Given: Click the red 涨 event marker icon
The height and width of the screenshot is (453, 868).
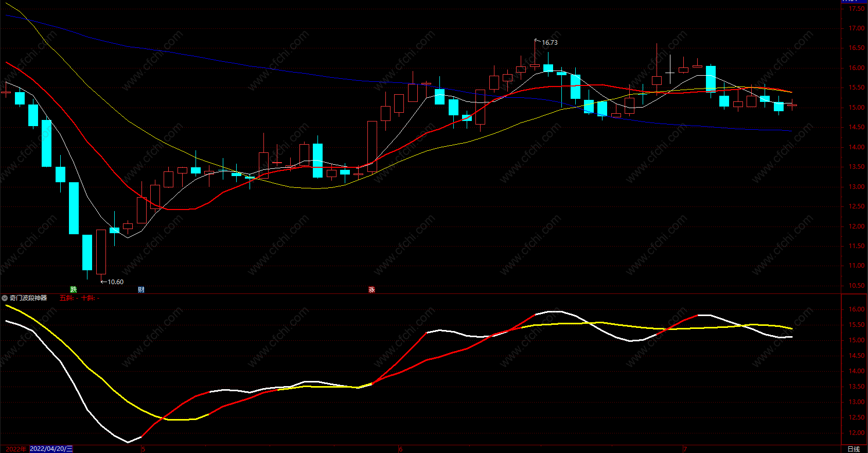Looking at the screenshot, I should pyautogui.click(x=371, y=290).
